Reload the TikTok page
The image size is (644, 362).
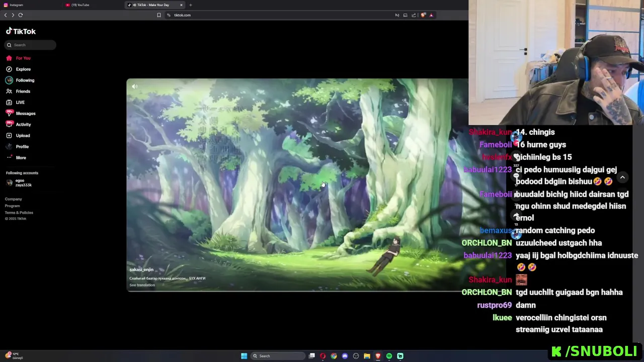(21, 15)
